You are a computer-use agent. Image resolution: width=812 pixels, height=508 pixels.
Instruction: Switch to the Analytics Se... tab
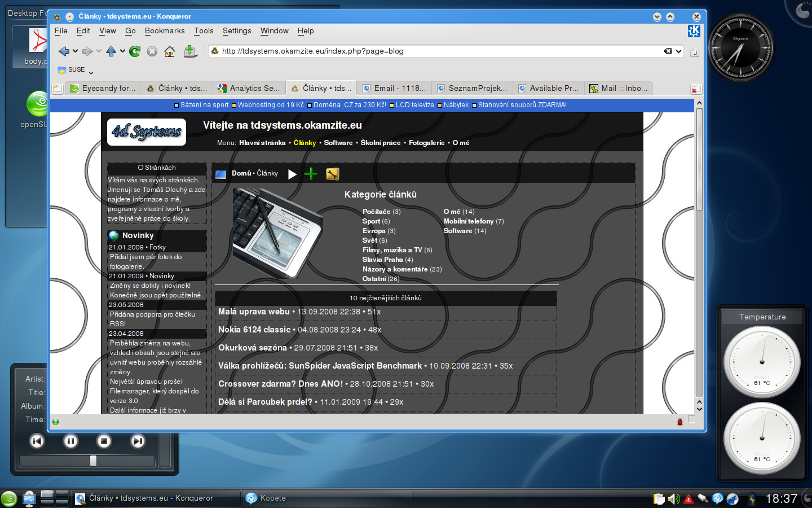pyautogui.click(x=249, y=89)
